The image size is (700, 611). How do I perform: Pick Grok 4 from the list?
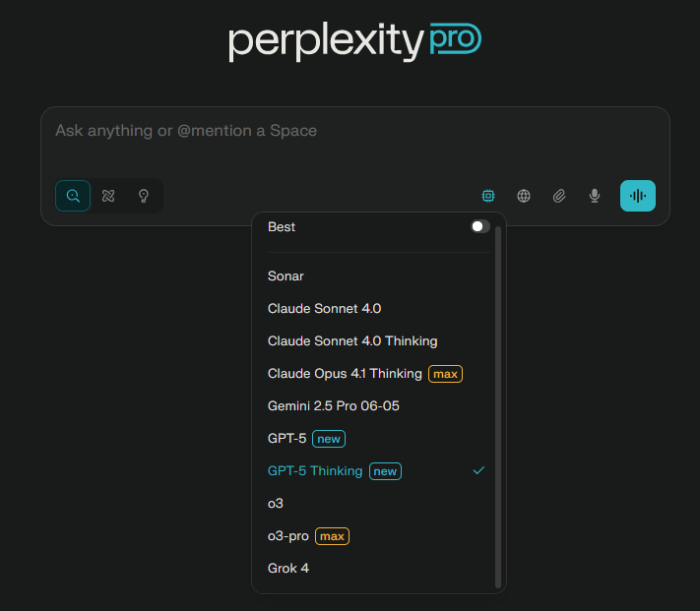(379, 568)
